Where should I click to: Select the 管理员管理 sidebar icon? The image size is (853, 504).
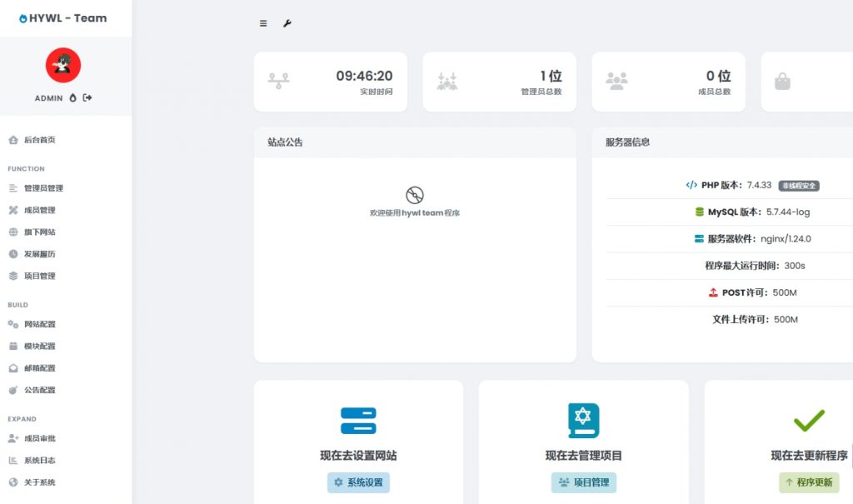click(x=12, y=187)
